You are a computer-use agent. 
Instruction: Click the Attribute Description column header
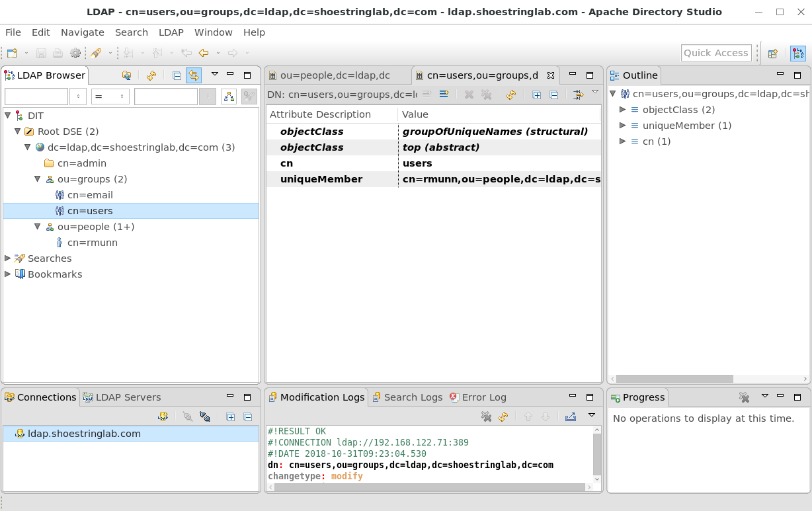pos(332,114)
